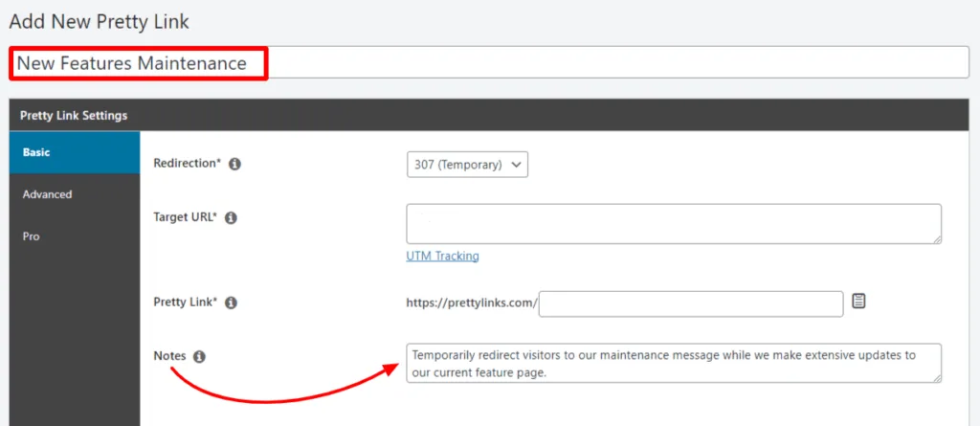The height and width of the screenshot is (426, 980).
Task: Follow the UTM Tracking link
Action: point(442,256)
